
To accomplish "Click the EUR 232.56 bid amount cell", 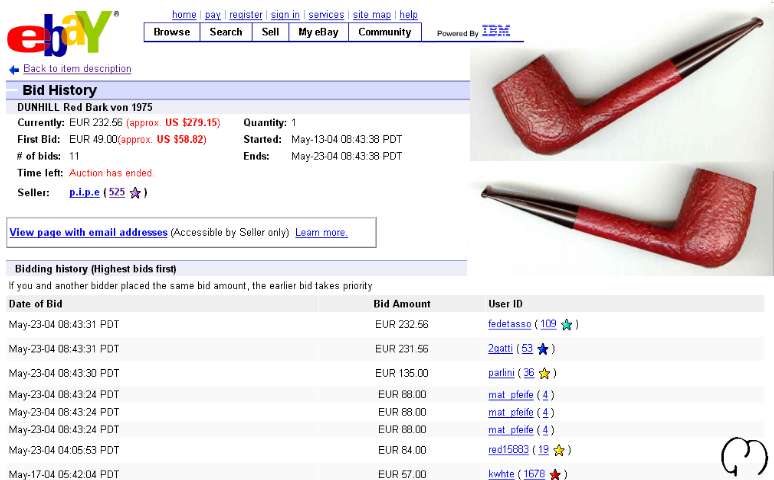I will click(402, 324).
